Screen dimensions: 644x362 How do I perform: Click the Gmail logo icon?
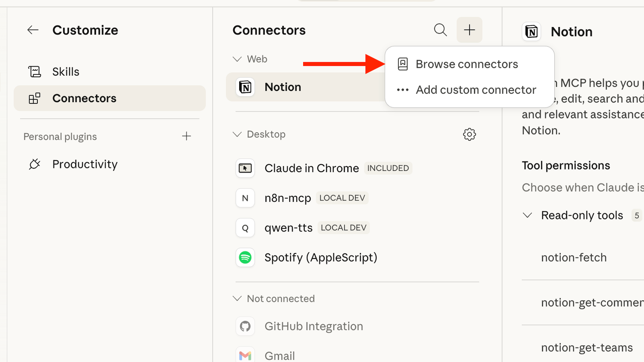tap(245, 356)
